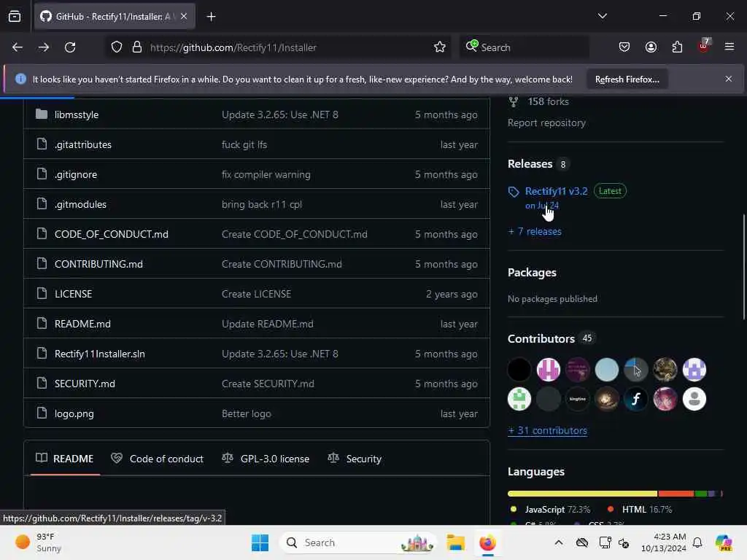The height and width of the screenshot is (560, 747).
Task: Open README.md file in the list
Action: 82,324
